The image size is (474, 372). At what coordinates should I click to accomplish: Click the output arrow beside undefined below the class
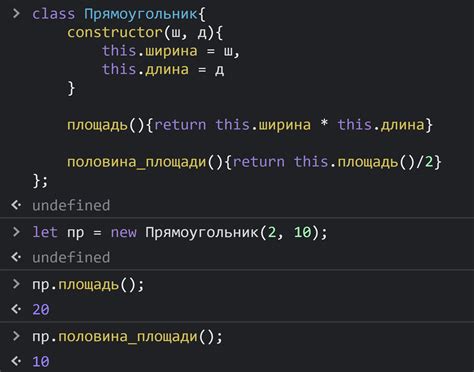16,205
